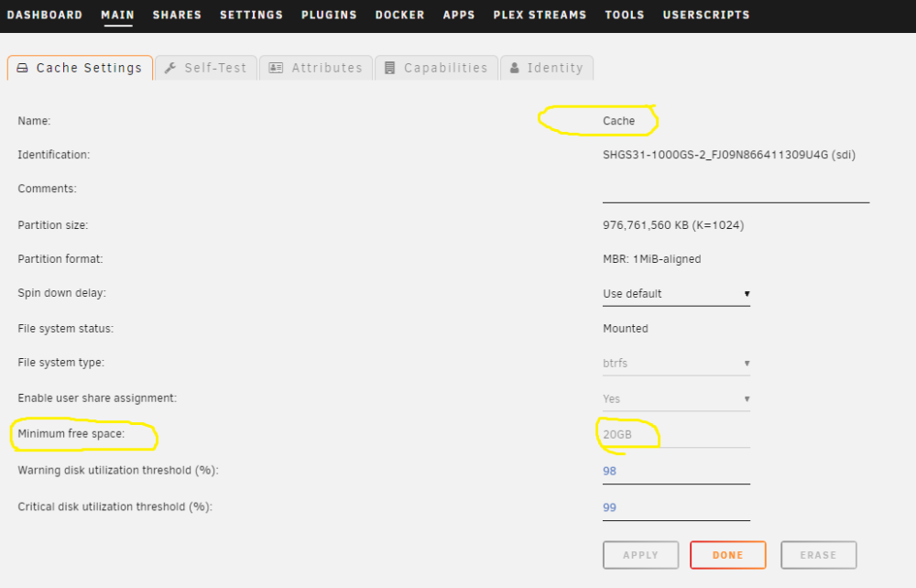Viewport: 916px width, 588px height.
Task: Open the Spin down delay dropdown
Action: pos(676,294)
